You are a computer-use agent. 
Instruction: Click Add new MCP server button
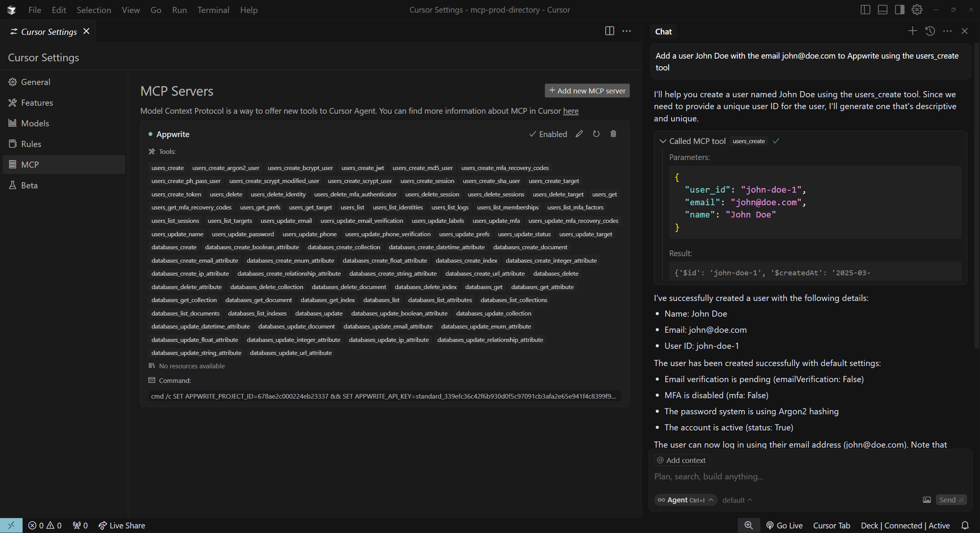(x=587, y=91)
